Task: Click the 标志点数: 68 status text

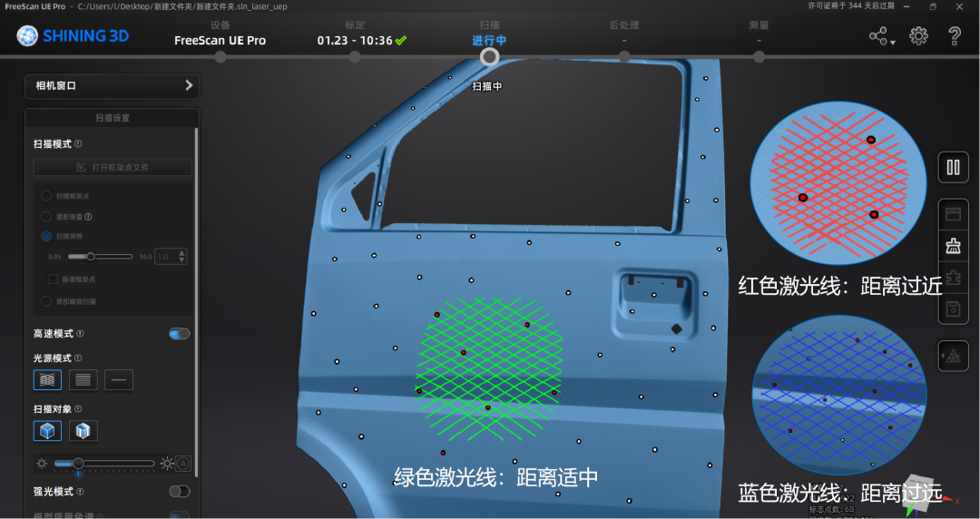Action: pyautogui.click(x=831, y=509)
